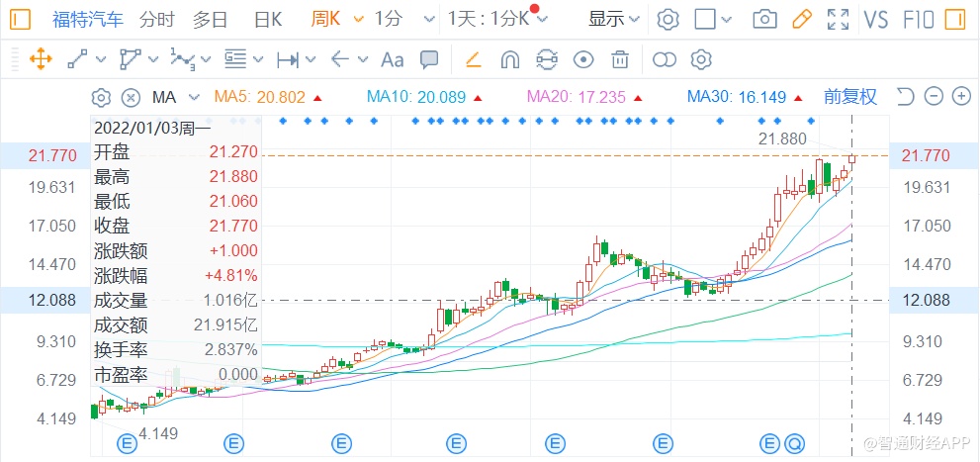Click the 前复权 adjustment link

point(850,97)
